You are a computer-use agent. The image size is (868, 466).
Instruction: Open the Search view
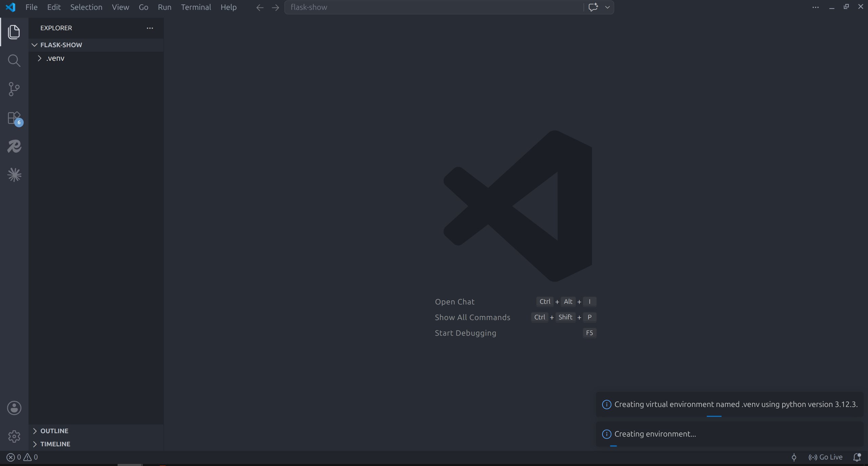tap(14, 61)
